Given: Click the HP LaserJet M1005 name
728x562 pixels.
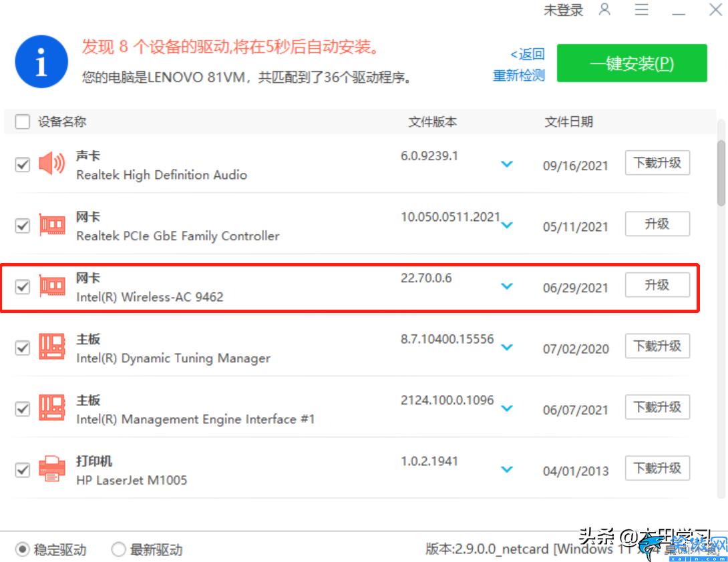Looking at the screenshot, I should coord(132,481).
